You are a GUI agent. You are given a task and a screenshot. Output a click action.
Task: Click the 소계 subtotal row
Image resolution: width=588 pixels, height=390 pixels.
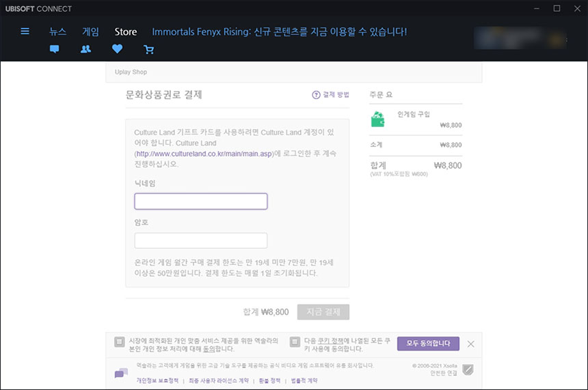pyautogui.click(x=416, y=145)
